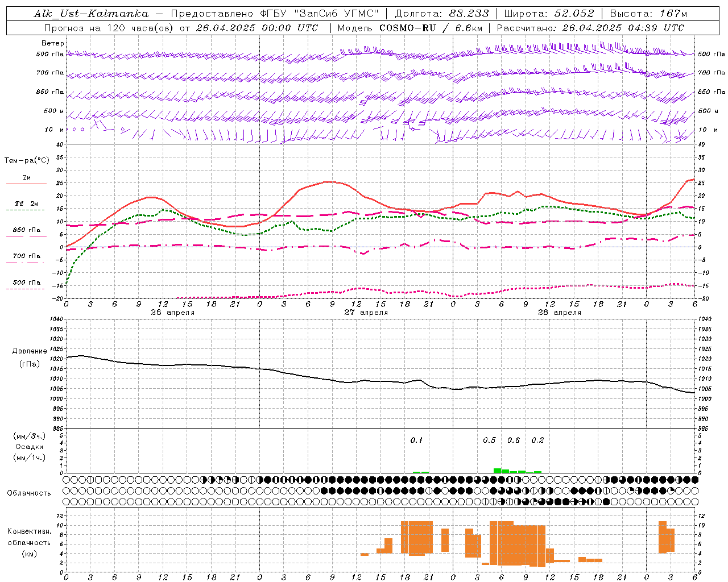Click the '500 гПа' temperature legend entry
728x582 pixels.
[27, 282]
